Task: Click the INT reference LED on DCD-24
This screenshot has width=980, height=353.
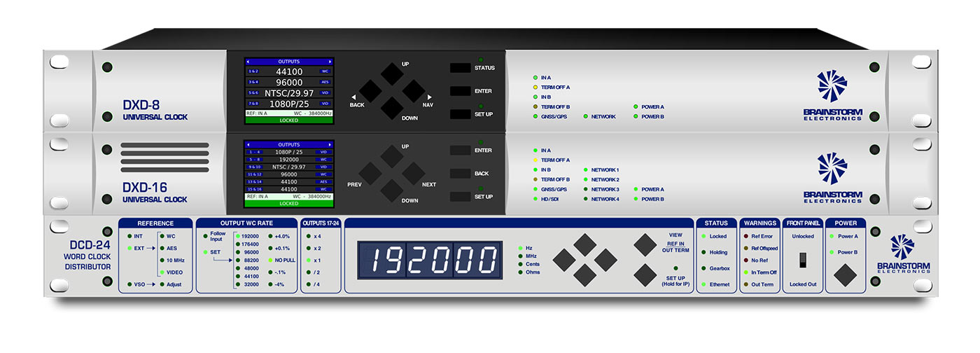Action: [x=129, y=236]
